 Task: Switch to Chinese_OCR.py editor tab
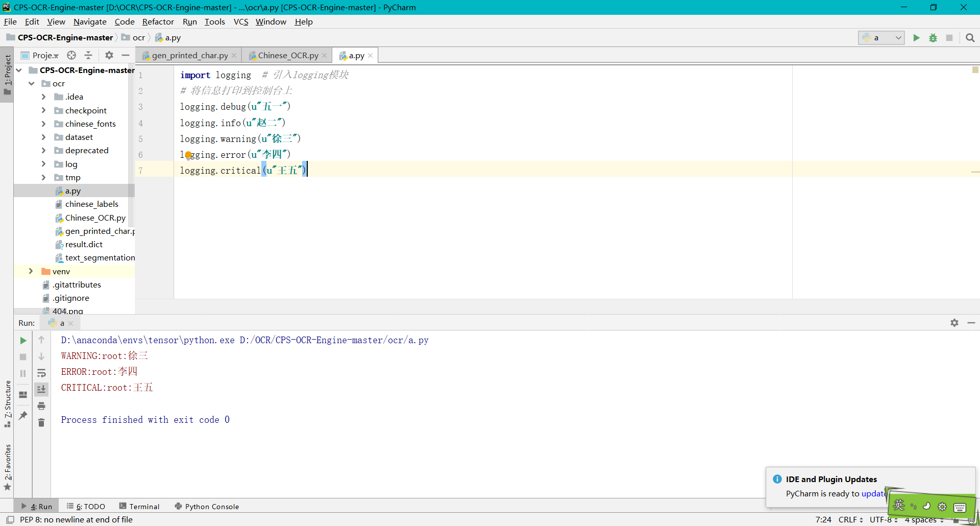288,55
